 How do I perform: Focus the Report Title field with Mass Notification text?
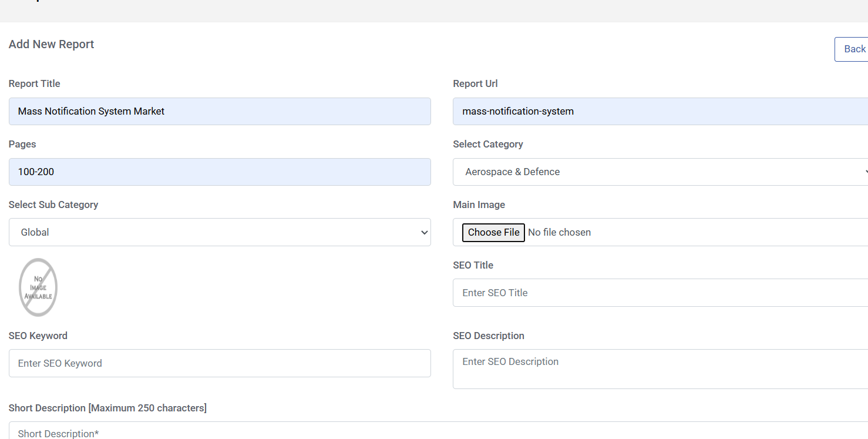tap(220, 112)
